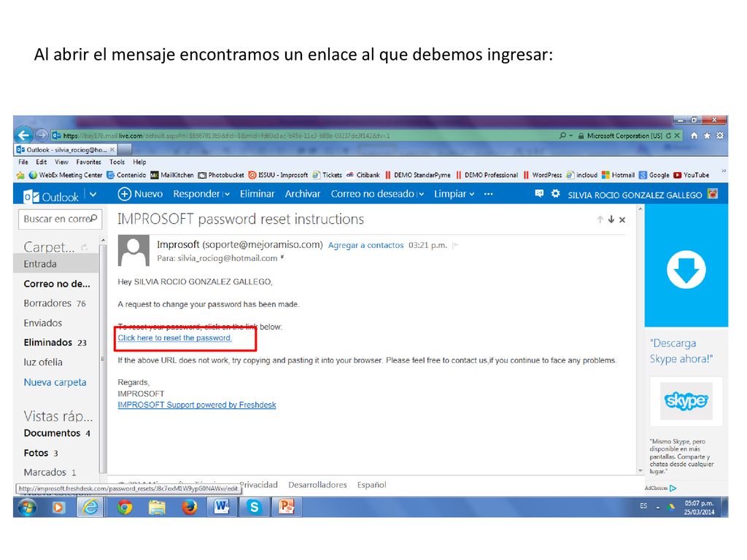Open the Enviados folder
The height and width of the screenshot is (560, 747).
coord(43,323)
